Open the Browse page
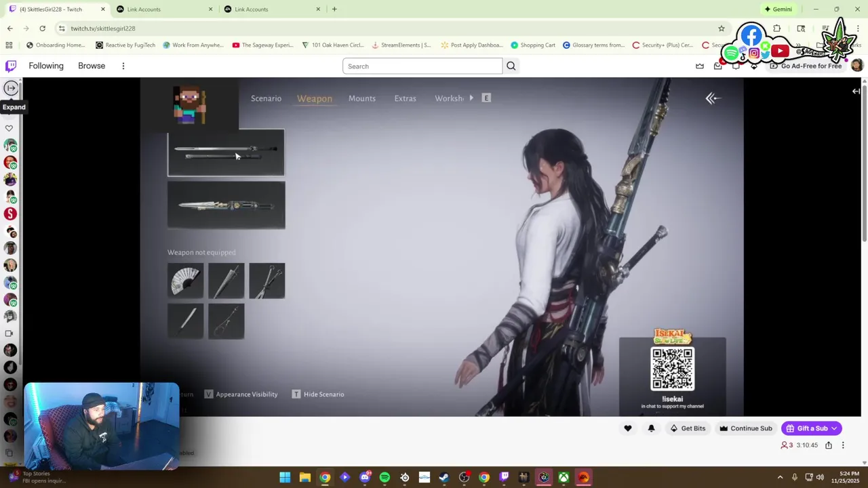 pos(92,66)
